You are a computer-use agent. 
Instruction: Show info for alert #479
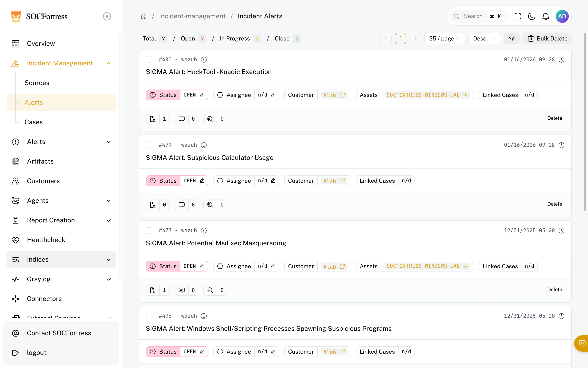pos(204,145)
